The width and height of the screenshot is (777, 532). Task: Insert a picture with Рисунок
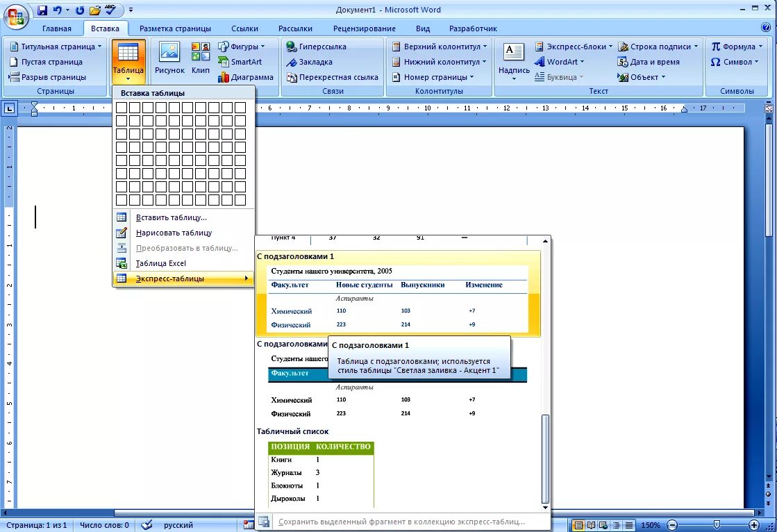169,58
